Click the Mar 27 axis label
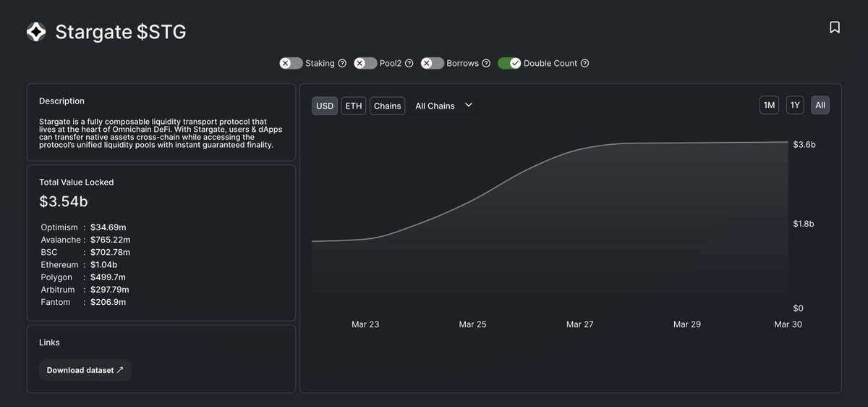This screenshot has width=868, height=407. coord(579,324)
